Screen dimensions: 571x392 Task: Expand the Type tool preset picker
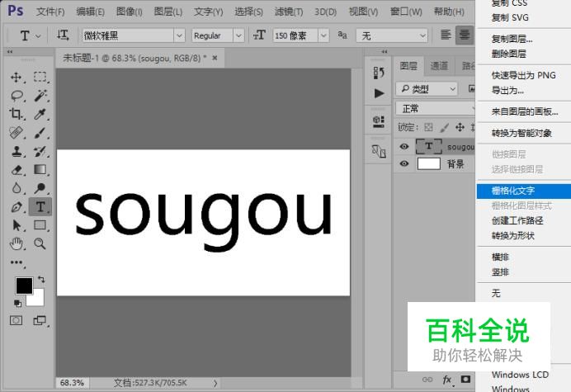tap(38, 36)
